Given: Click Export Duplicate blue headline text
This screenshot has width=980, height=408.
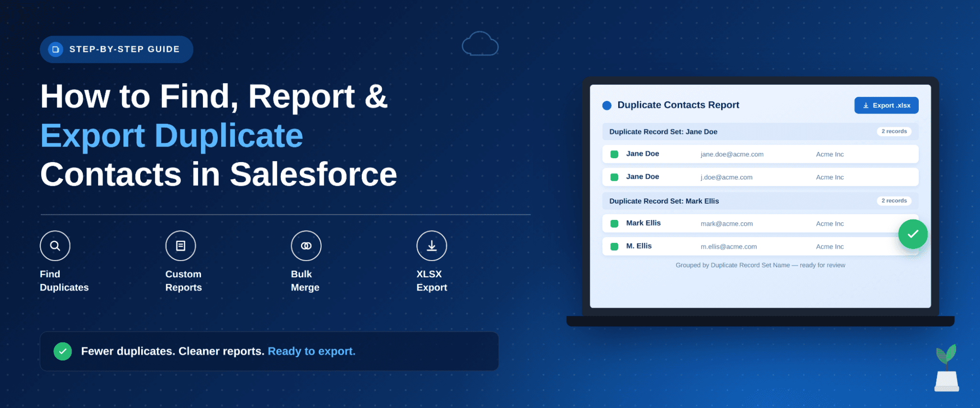Looking at the screenshot, I should click(172, 136).
